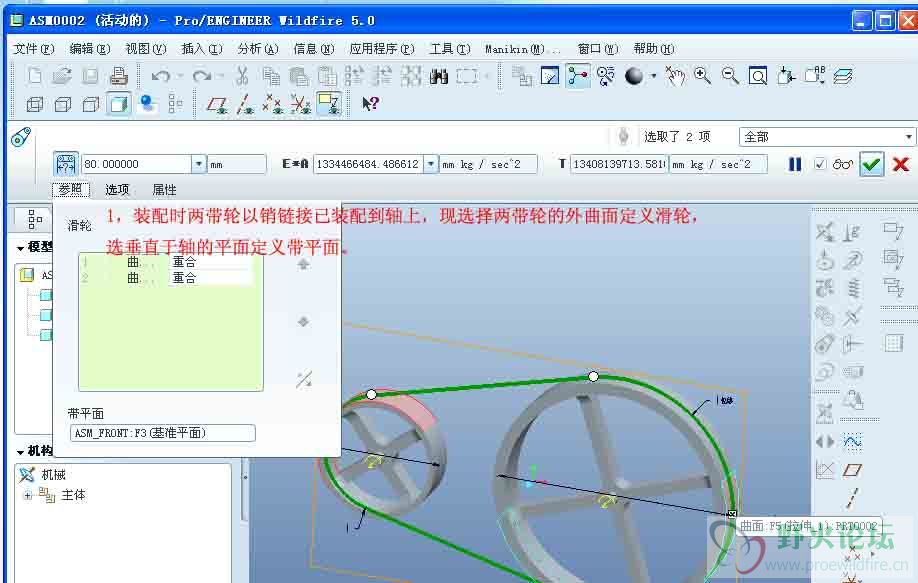Viewport: 918px width, 583px height.
Task: Open E*A stiffness value dropdown
Action: coord(431,164)
